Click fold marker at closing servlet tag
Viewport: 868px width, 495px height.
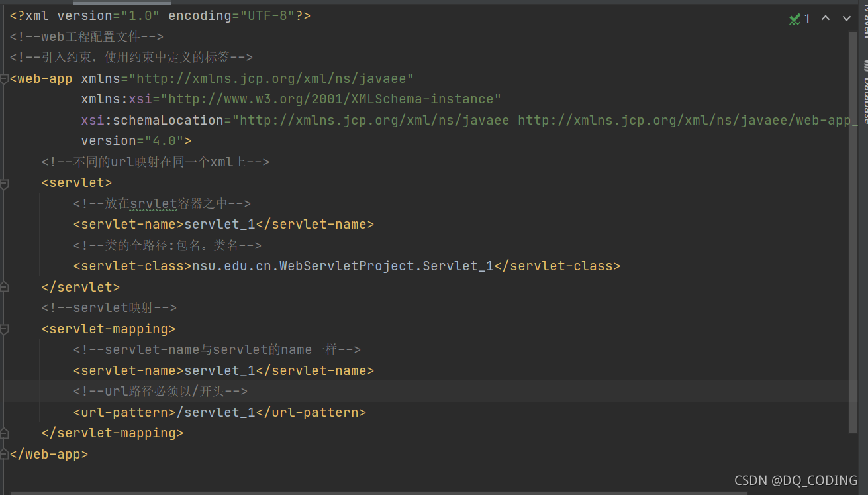pos(4,287)
